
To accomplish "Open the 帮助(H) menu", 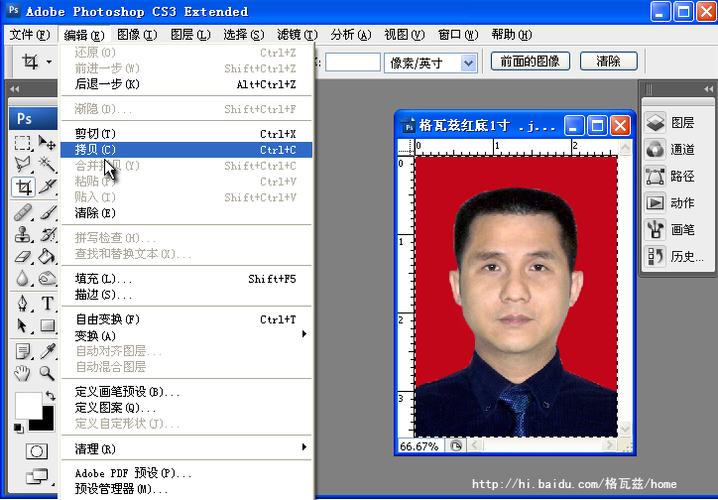I will [511, 35].
